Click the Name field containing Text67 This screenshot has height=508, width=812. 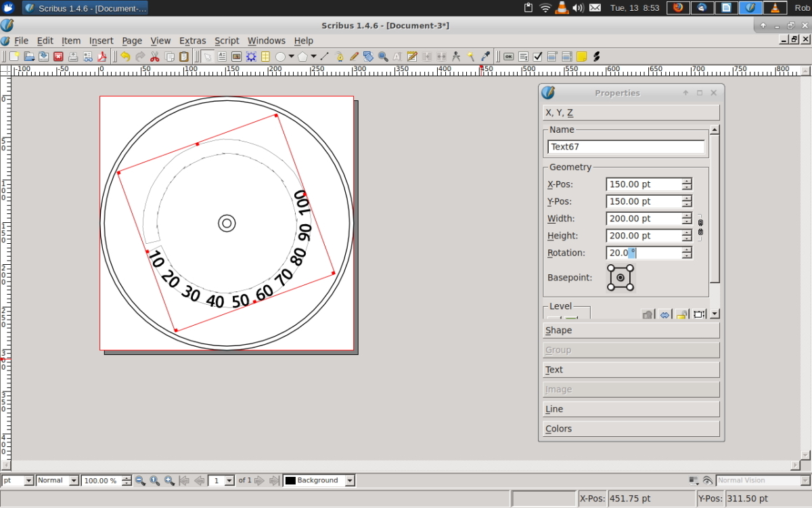click(x=625, y=147)
